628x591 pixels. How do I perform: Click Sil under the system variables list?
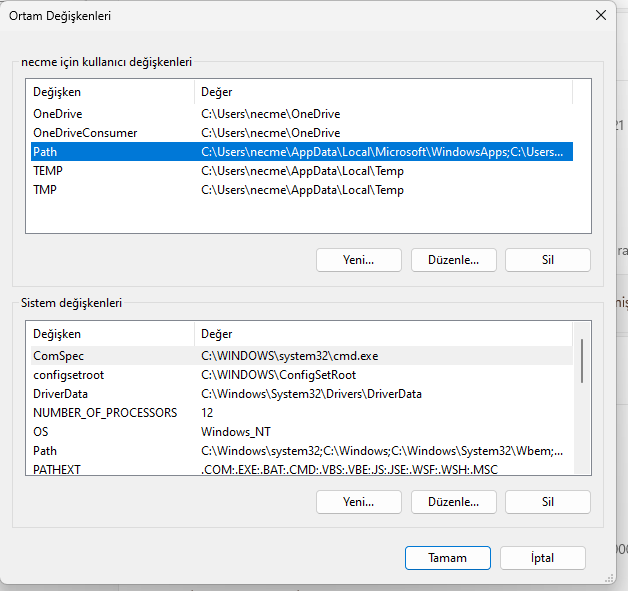click(x=547, y=502)
